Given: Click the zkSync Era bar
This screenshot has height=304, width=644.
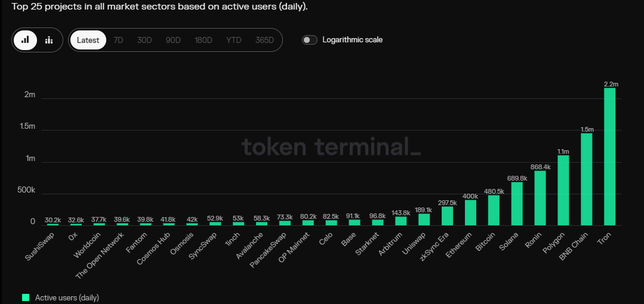Looking at the screenshot, I should tap(447, 216).
